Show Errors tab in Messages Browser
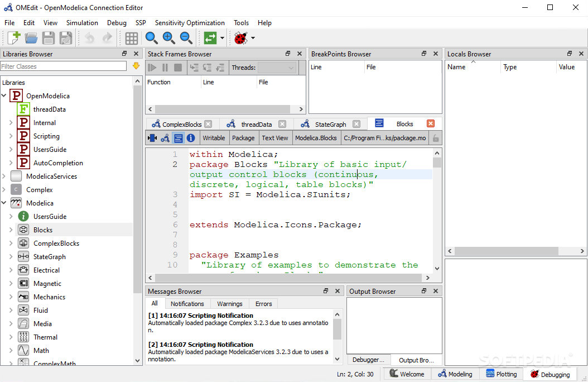This screenshot has width=588, height=382. (264, 304)
